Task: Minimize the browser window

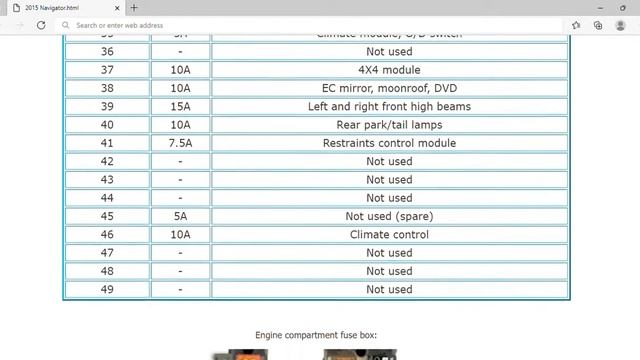Action: [600, 8]
